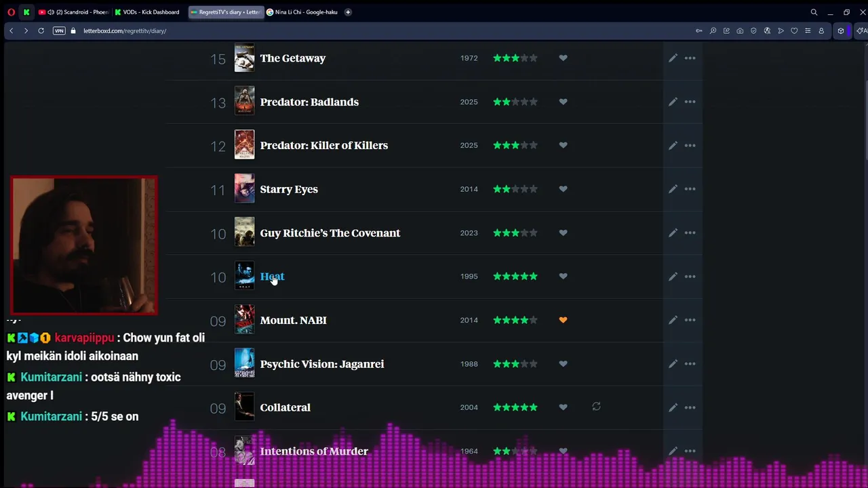This screenshot has height=488, width=868.
Task: Open the easy setup sliders icon
Action: [808, 30]
